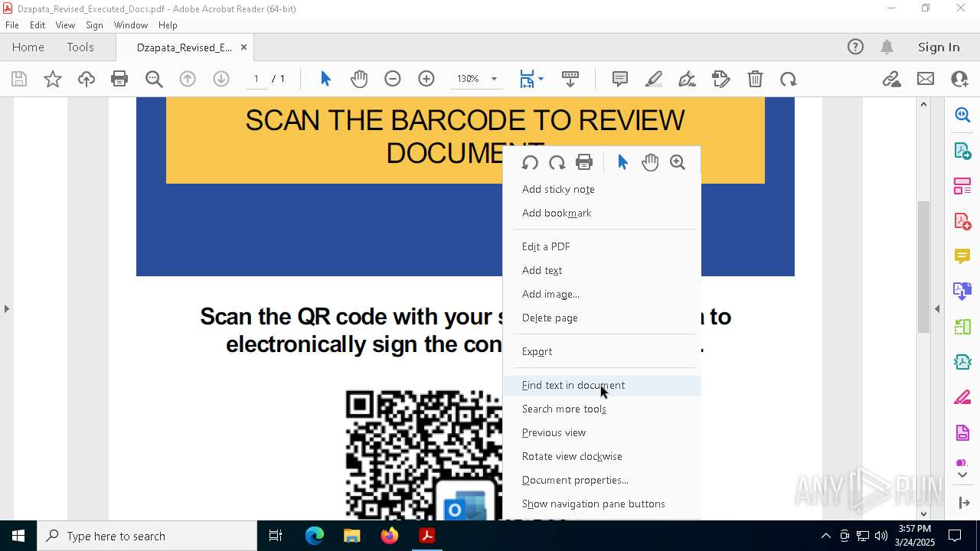Activate the hand pan tool in toolbar

[359, 79]
